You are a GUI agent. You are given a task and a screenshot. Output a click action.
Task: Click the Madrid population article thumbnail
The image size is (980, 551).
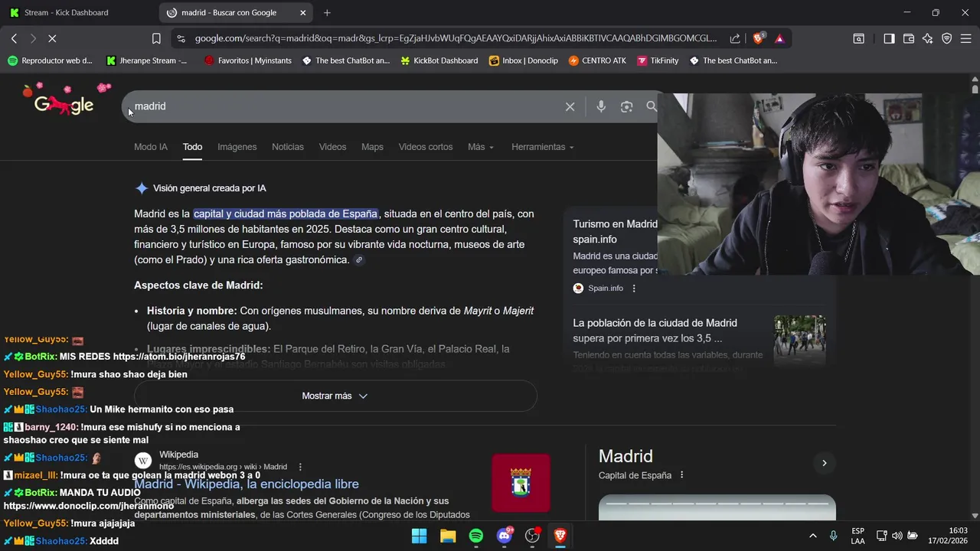click(800, 341)
